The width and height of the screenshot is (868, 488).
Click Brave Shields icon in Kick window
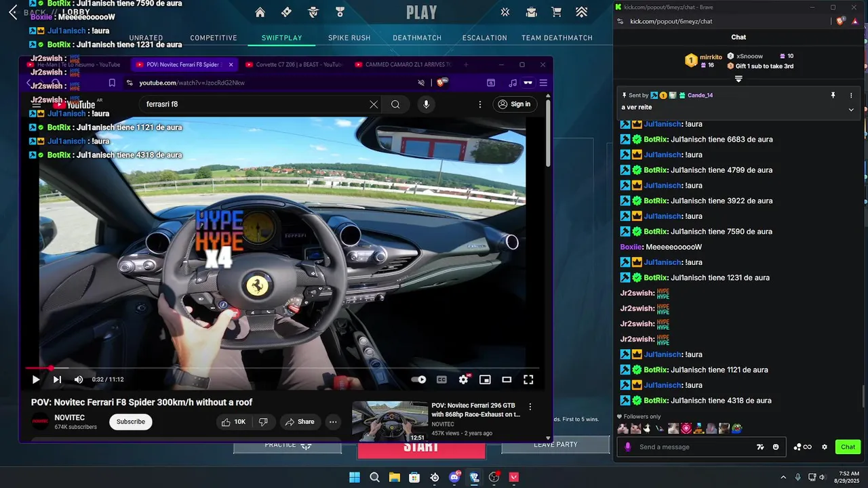(840, 21)
